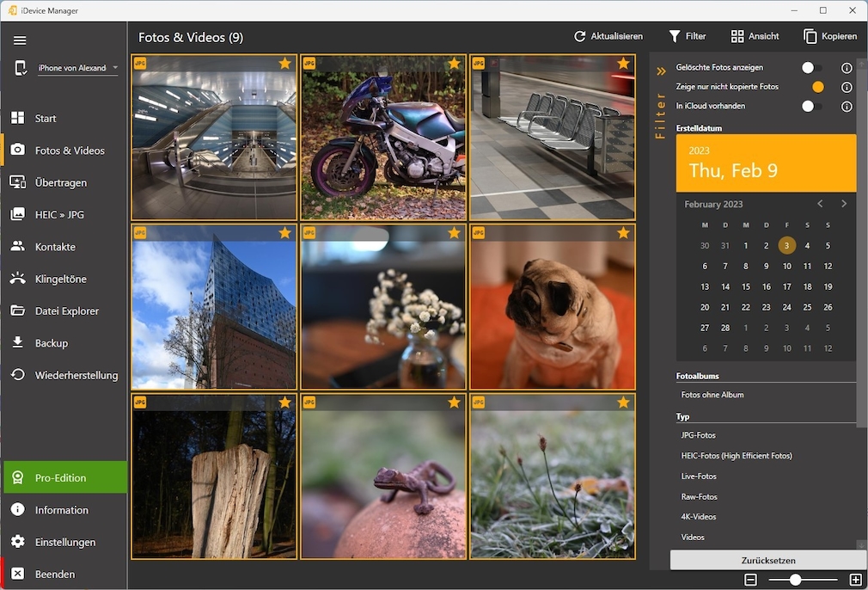This screenshot has height=590, width=868.
Task: Select the white flowers in vase photo
Action: coord(383,307)
